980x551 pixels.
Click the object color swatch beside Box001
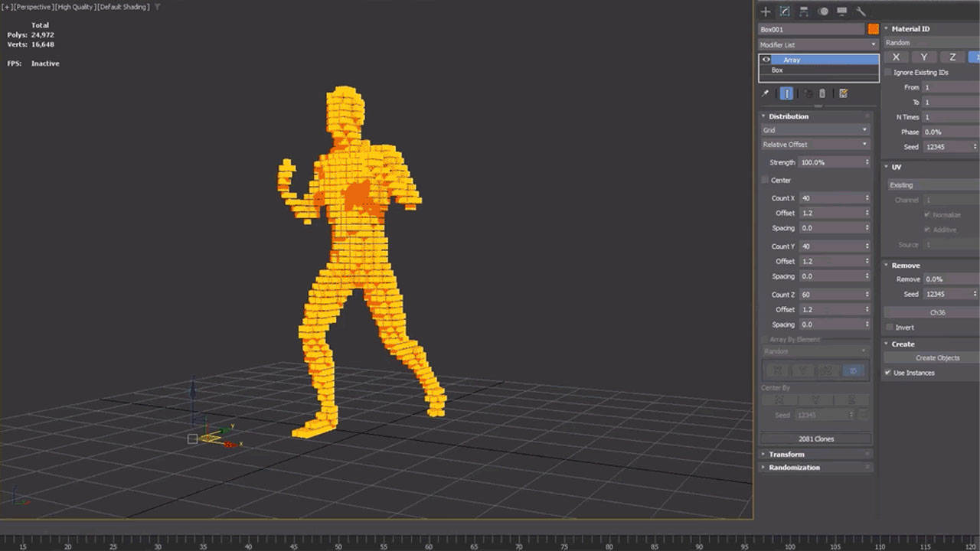pyautogui.click(x=871, y=28)
